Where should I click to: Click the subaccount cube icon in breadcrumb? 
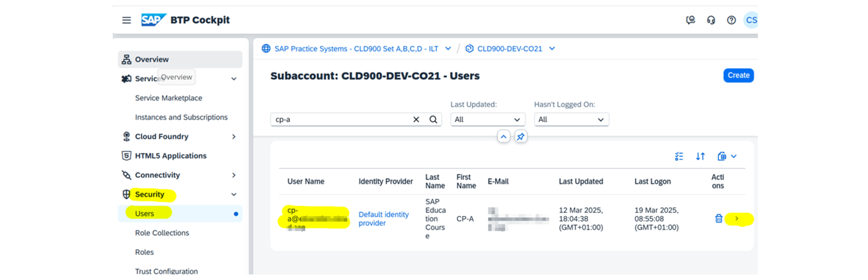469,48
